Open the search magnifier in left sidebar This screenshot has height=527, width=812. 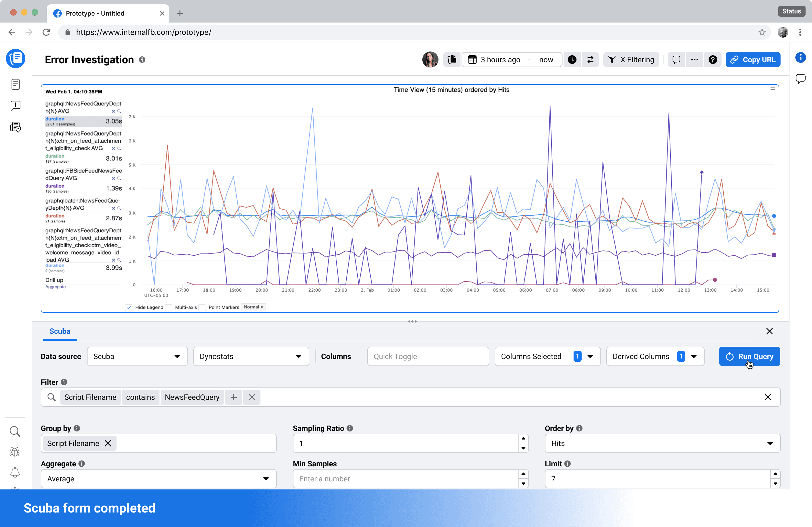15,431
